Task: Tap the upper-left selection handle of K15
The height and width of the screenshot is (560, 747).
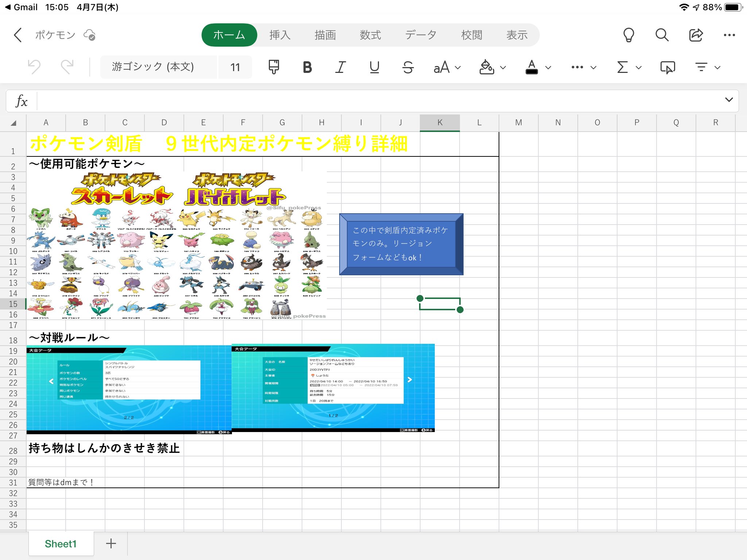Action: click(x=420, y=298)
